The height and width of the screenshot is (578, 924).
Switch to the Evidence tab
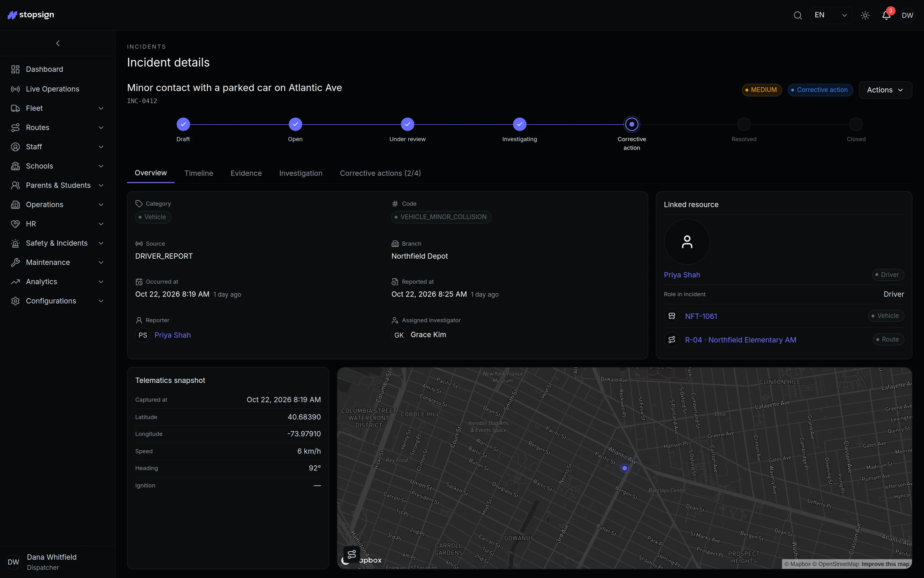246,174
